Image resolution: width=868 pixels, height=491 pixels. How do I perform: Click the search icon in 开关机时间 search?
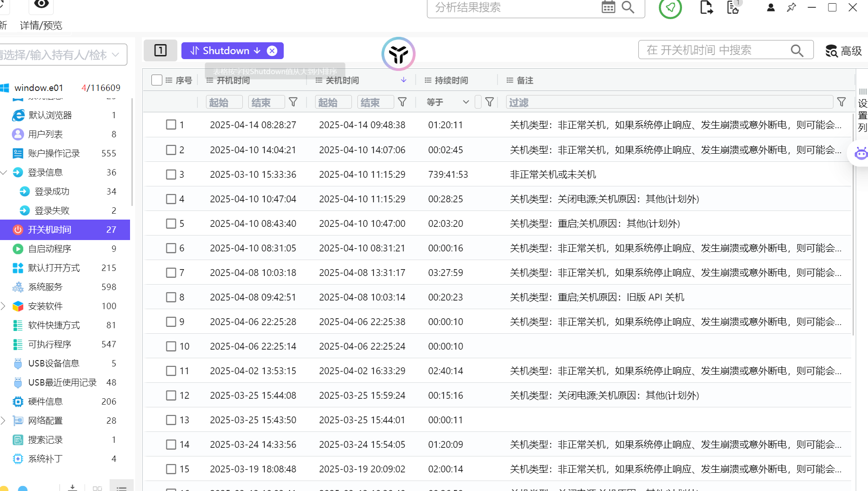[x=797, y=50]
